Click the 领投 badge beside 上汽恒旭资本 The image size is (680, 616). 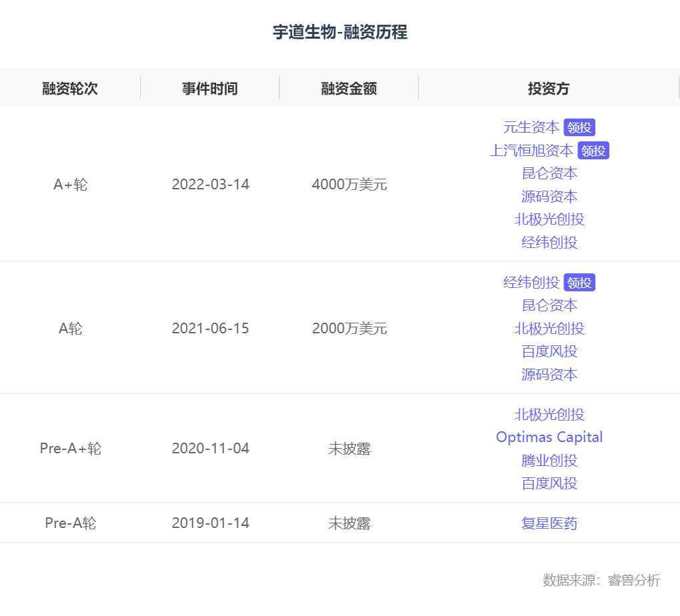(x=593, y=151)
